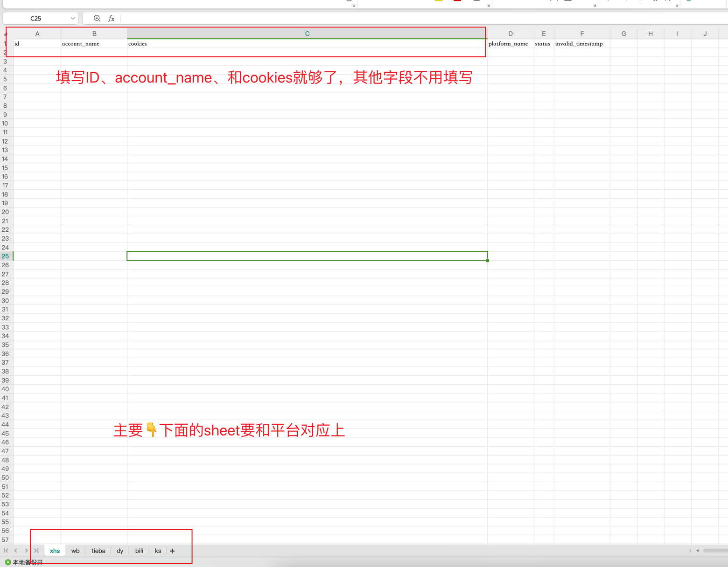Screen dimensions: 728x567
Task: Jump to the last sheet with navigation arrow
Action: [36, 551]
